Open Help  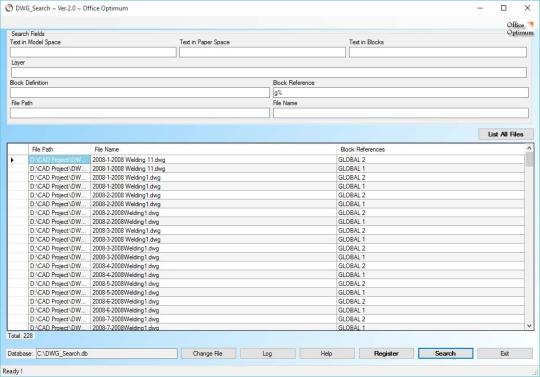pos(327,354)
